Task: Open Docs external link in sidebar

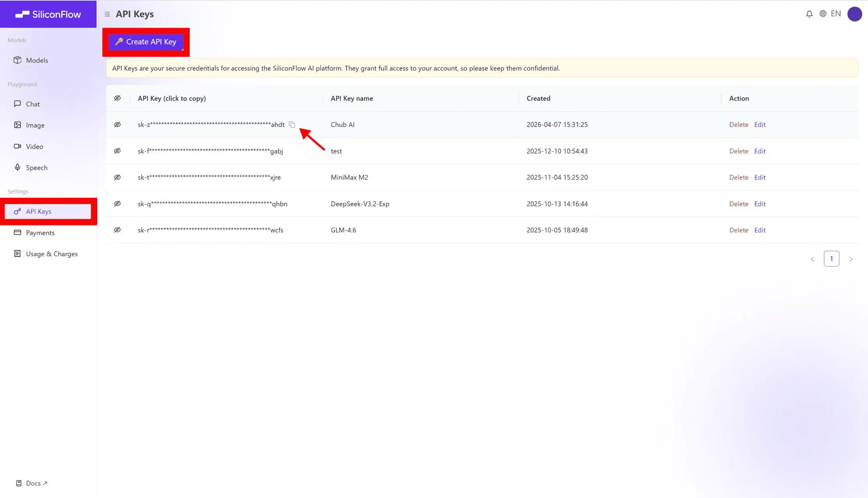Action: pyautogui.click(x=33, y=483)
